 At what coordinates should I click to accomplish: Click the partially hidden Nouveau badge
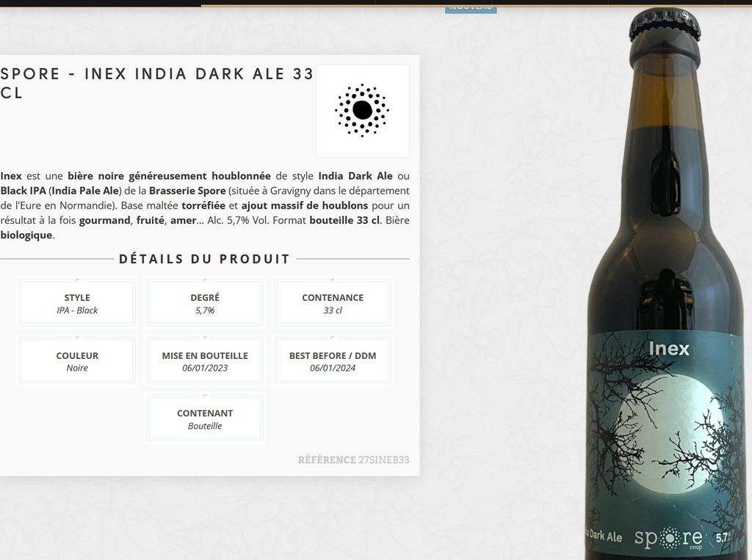coord(471,9)
